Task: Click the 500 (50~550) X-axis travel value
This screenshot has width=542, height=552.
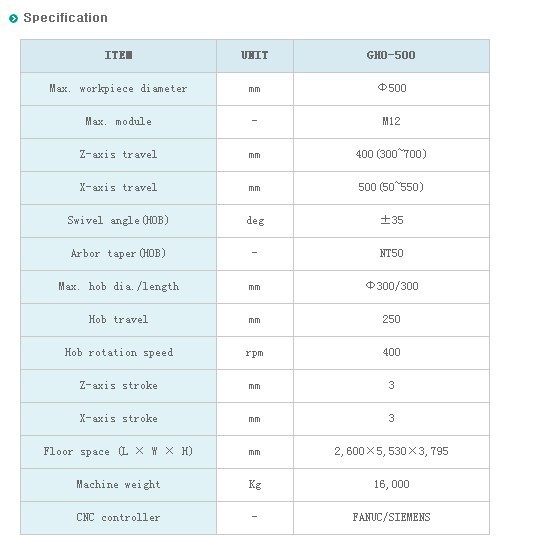Action: click(x=391, y=187)
